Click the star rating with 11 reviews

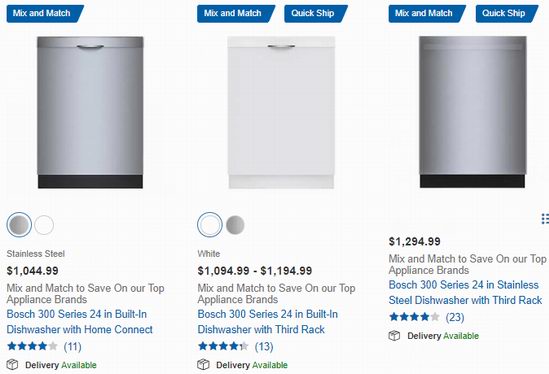pyautogui.click(x=32, y=346)
